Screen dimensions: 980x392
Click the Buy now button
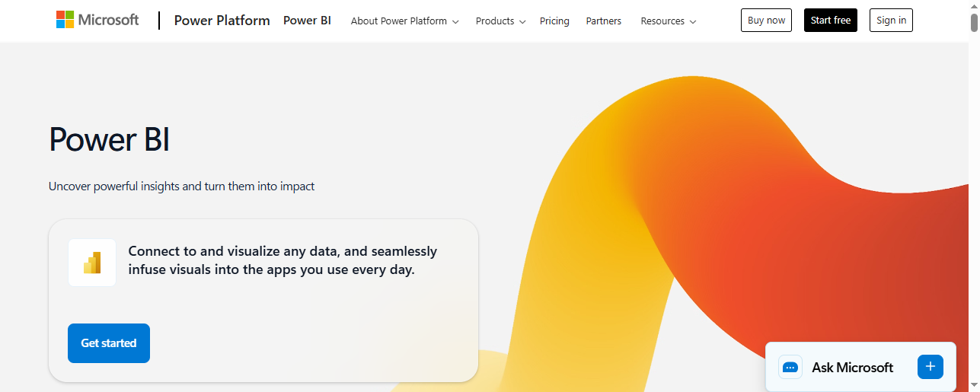pyautogui.click(x=766, y=21)
